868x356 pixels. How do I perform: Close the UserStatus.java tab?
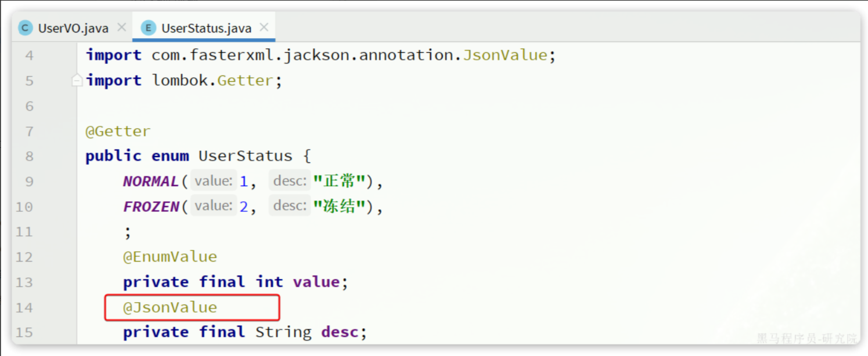point(264,27)
